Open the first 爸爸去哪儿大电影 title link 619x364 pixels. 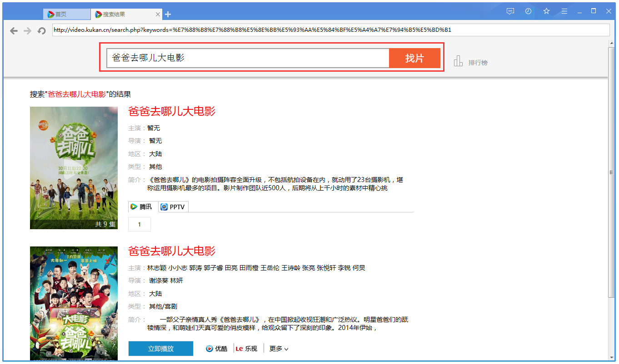point(172,111)
